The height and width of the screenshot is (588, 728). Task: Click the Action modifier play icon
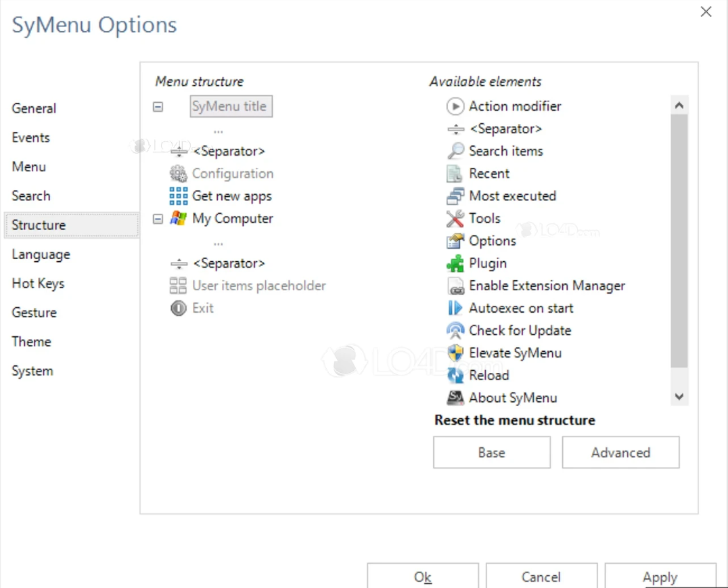pyautogui.click(x=455, y=106)
